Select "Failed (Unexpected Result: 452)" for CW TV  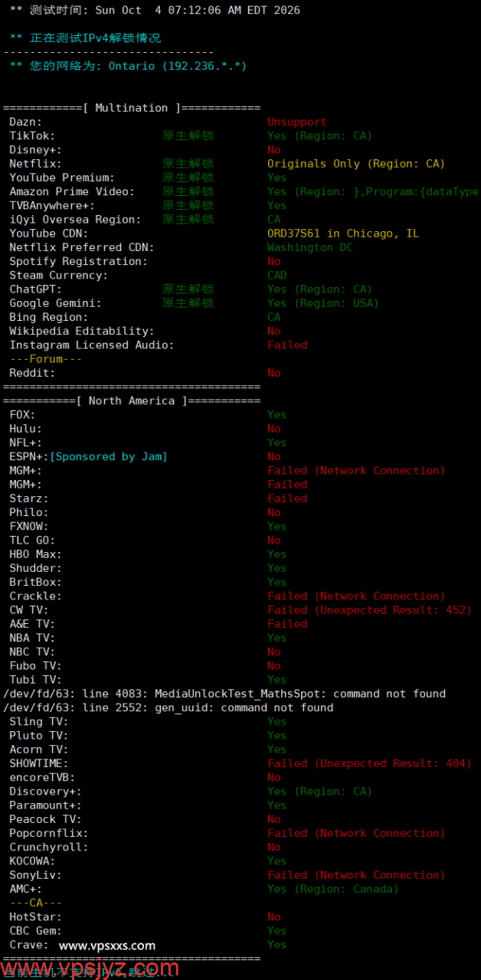[x=369, y=610]
